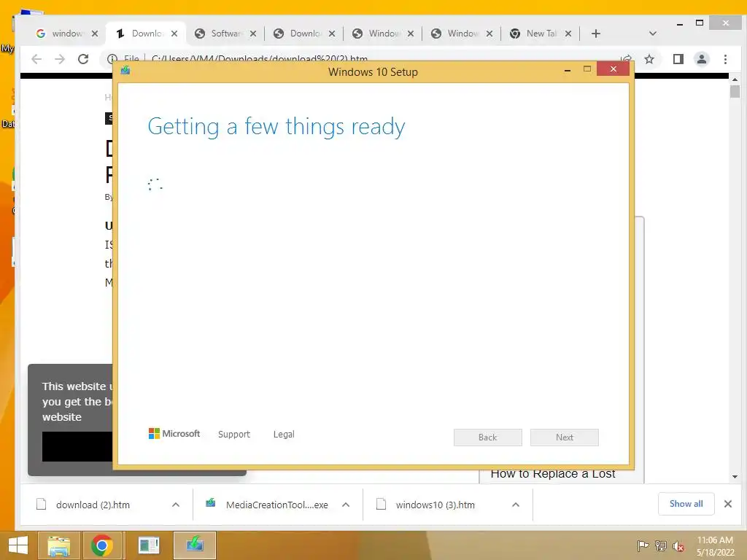Image resolution: width=747 pixels, height=560 pixels.
Task: Click the Windows 10 Setup title icon
Action: click(x=125, y=71)
